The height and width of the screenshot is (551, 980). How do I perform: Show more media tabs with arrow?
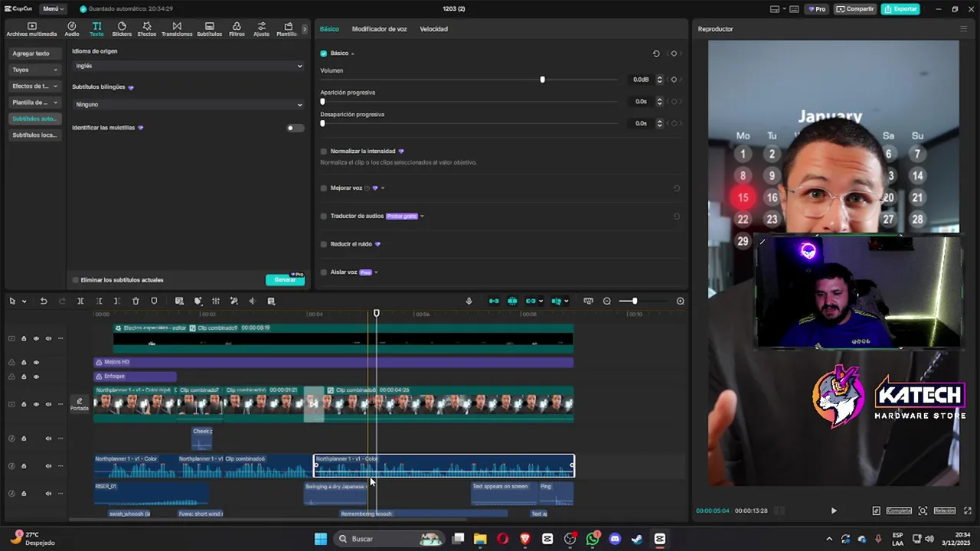pyautogui.click(x=304, y=29)
